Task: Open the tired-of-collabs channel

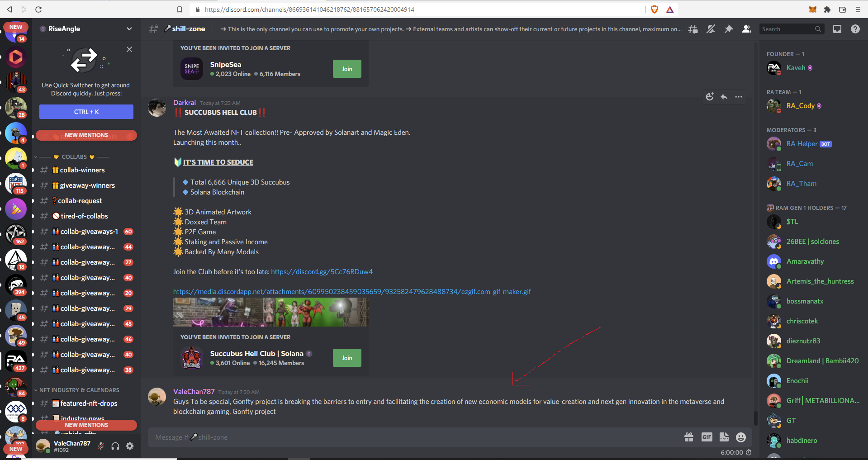Action: tap(84, 216)
